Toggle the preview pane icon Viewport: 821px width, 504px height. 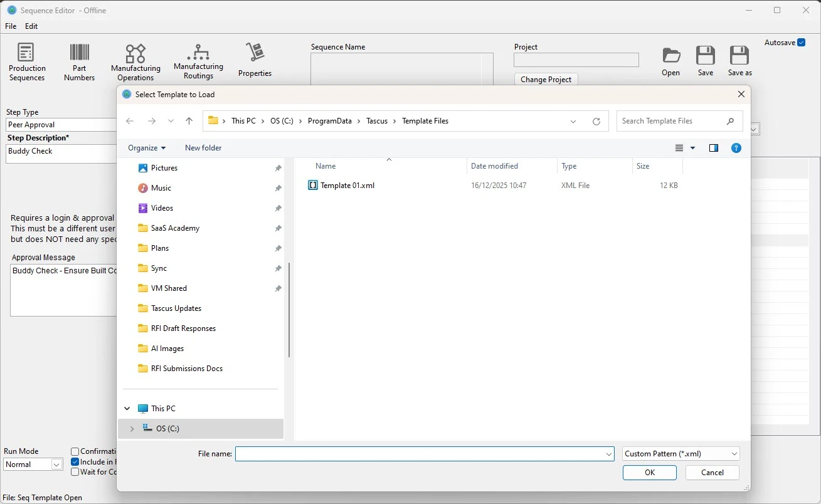coord(713,148)
